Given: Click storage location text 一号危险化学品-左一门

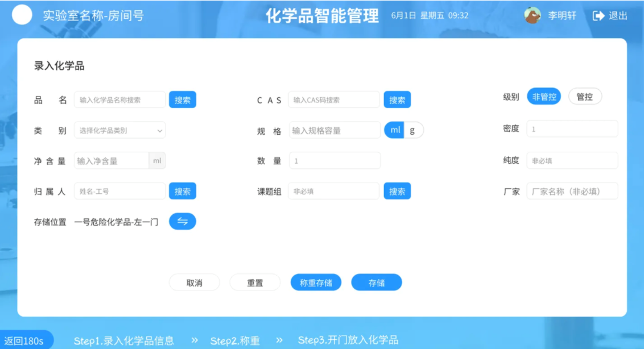Looking at the screenshot, I should [116, 222].
